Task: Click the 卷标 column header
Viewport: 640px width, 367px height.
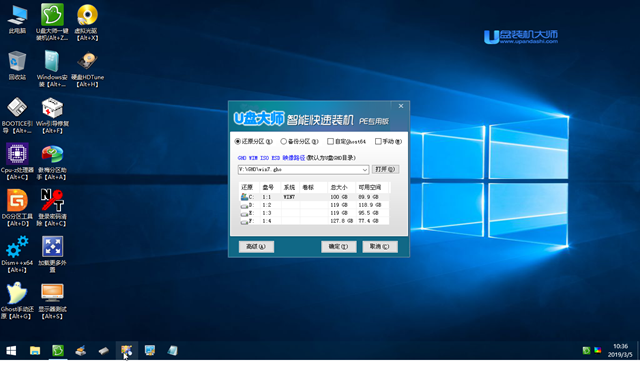Action: coord(313,187)
